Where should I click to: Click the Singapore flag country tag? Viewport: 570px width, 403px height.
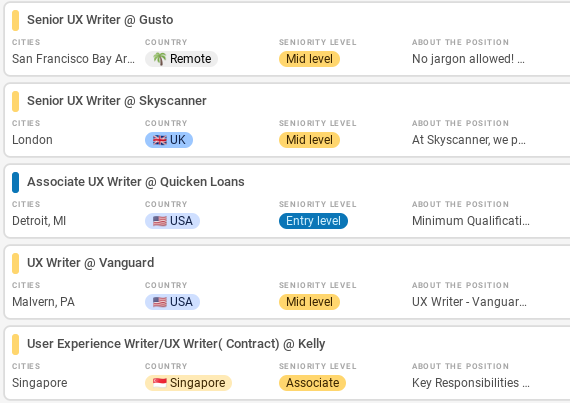click(188, 383)
